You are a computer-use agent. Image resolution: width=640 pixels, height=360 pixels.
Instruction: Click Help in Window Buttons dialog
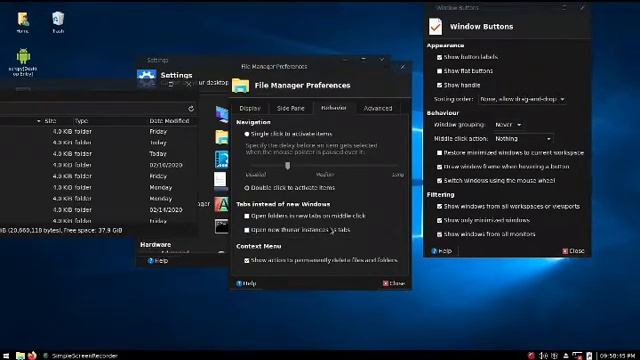pyautogui.click(x=442, y=251)
